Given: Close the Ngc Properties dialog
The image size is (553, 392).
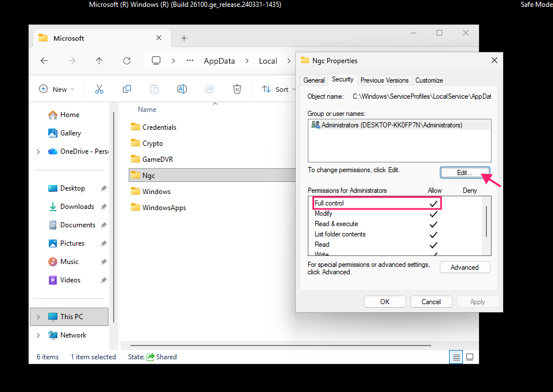Looking at the screenshot, I should click(x=494, y=61).
